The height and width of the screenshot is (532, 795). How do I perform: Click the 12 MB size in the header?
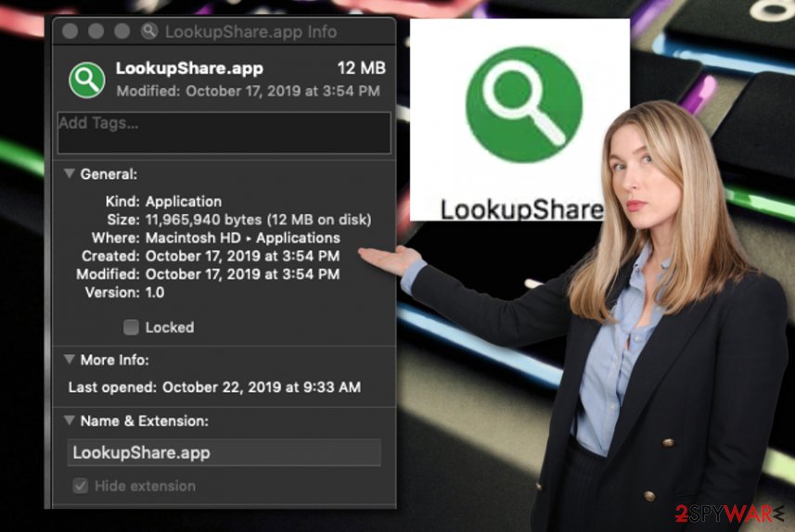(362, 68)
